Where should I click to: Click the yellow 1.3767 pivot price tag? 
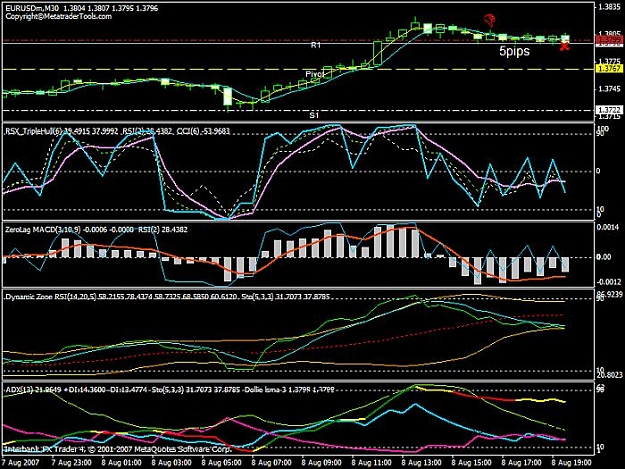[608, 69]
